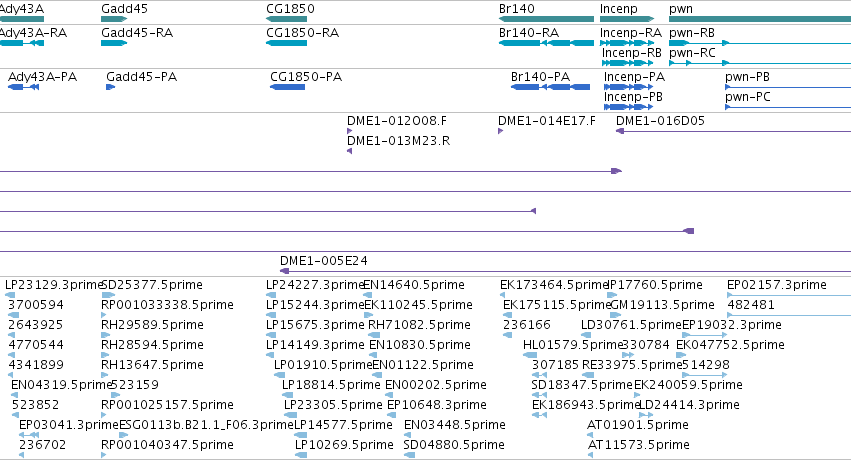Select EST LP24227.3prime

click(x=315, y=285)
